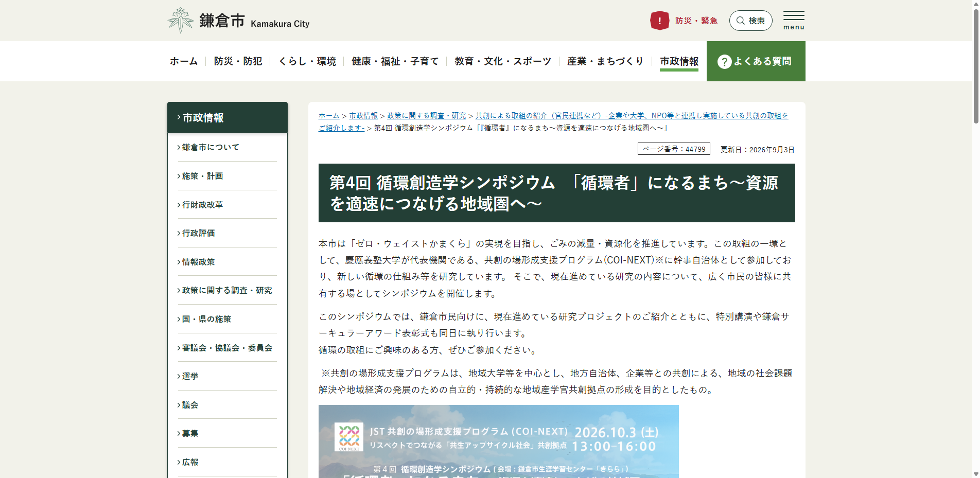Open the hamburger menu icon
This screenshot has height=478, width=980.
tap(794, 21)
